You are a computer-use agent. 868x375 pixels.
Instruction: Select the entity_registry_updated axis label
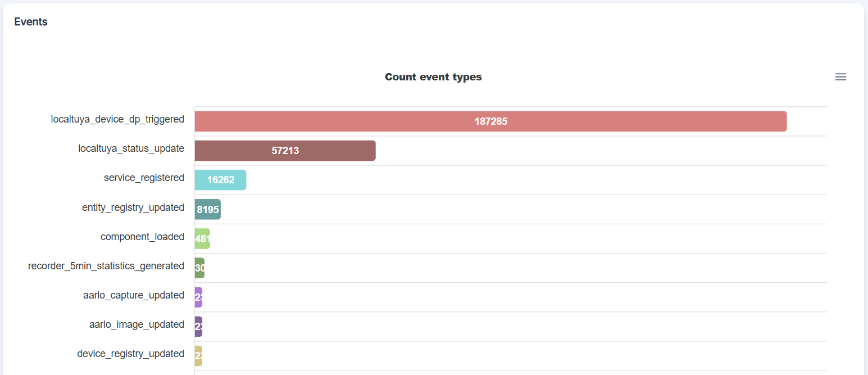click(133, 207)
